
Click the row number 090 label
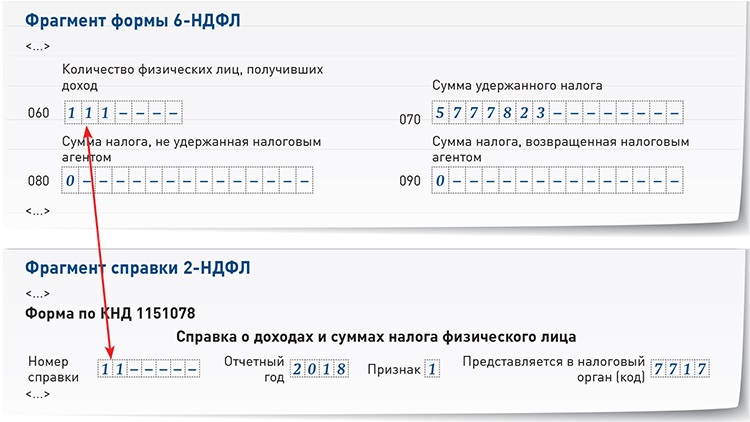[410, 183]
